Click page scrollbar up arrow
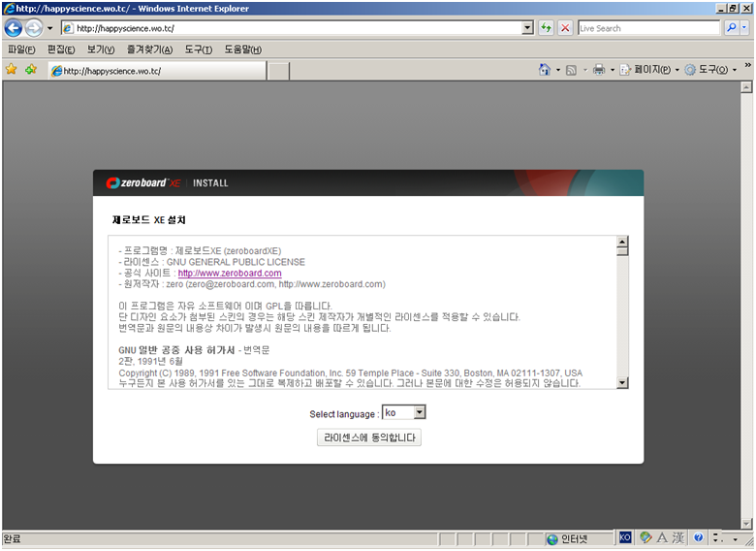Screen dimensions: 756x551 pyautogui.click(x=746, y=87)
